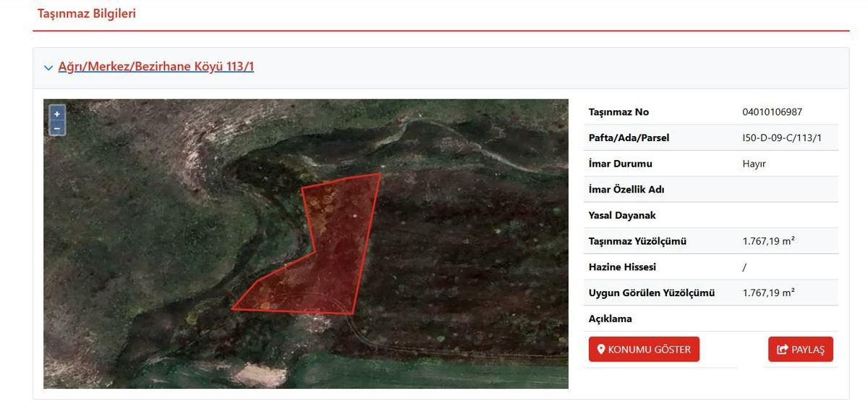Zoom in the map with plus button
The image size is (868, 404).
click(57, 114)
